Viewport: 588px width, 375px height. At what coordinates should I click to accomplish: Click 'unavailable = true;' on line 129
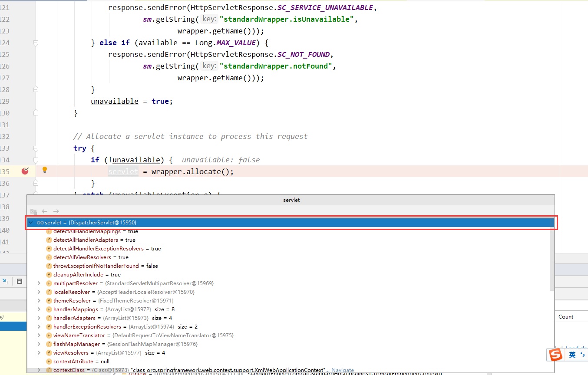tap(132, 101)
